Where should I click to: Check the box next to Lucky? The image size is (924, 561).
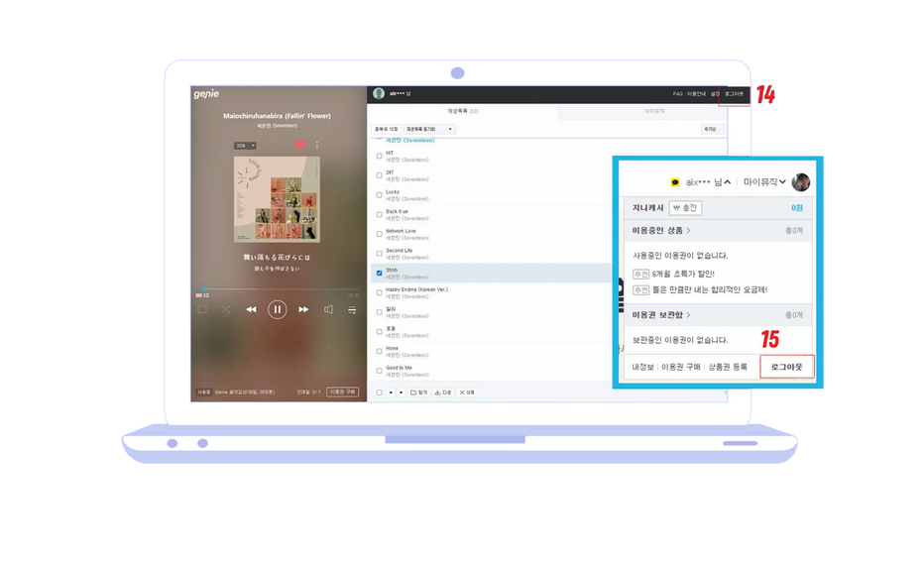[379, 194]
